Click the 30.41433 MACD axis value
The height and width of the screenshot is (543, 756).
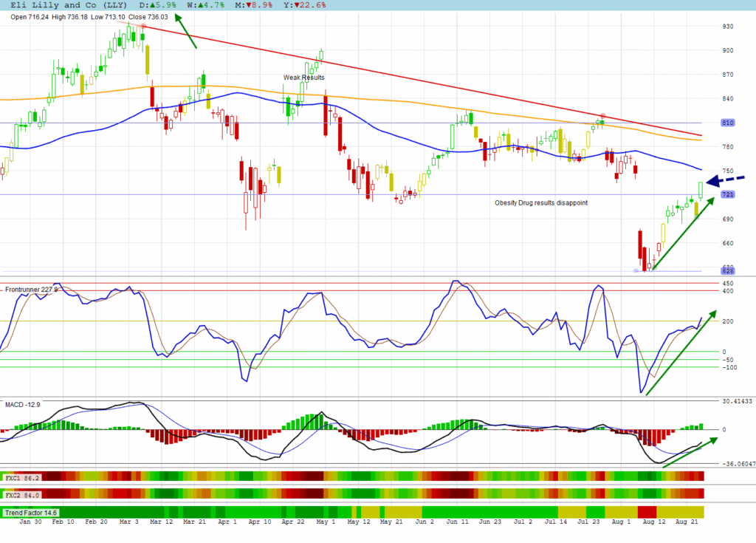[x=737, y=401]
